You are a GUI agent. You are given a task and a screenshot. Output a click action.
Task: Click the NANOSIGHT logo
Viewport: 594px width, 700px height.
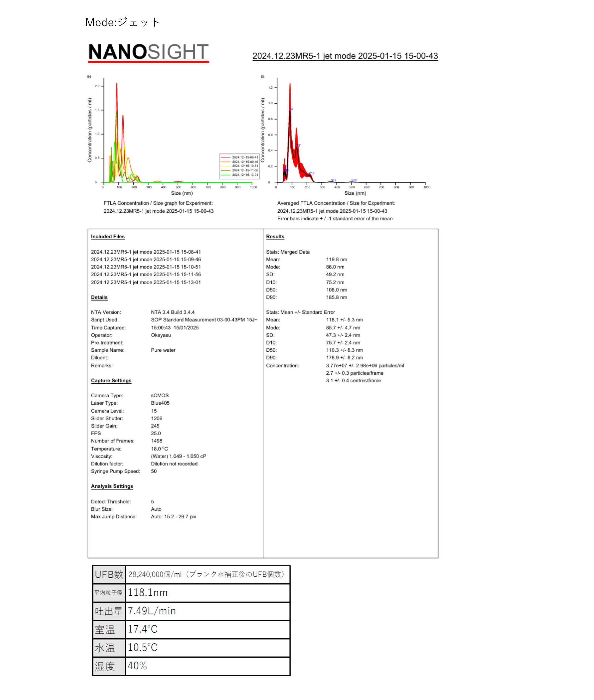coord(149,52)
